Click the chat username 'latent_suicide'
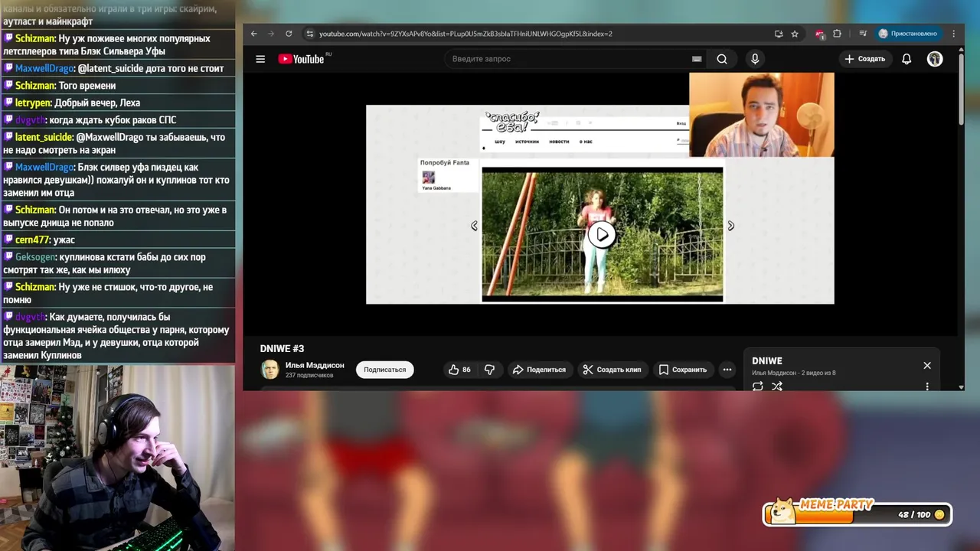 (x=44, y=137)
